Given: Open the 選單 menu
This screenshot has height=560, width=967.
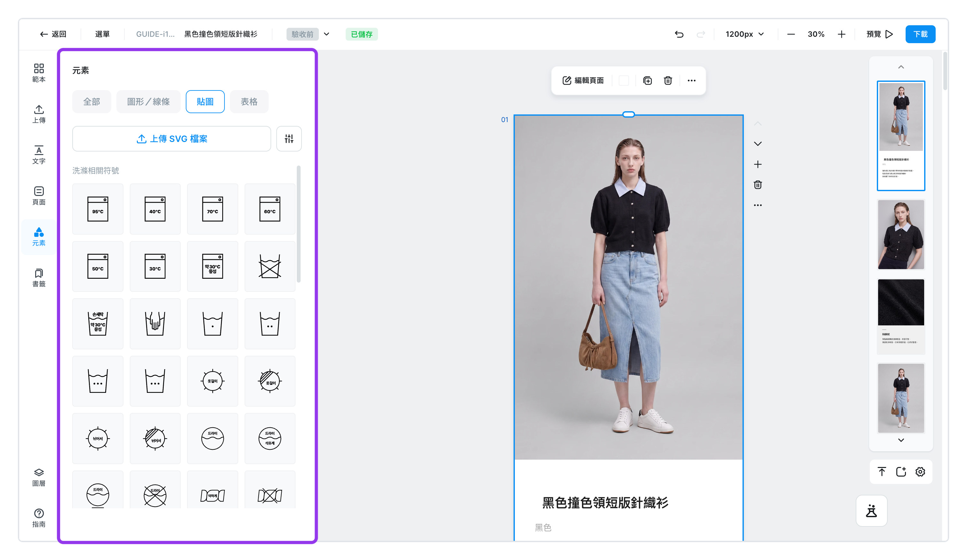Looking at the screenshot, I should 102,34.
